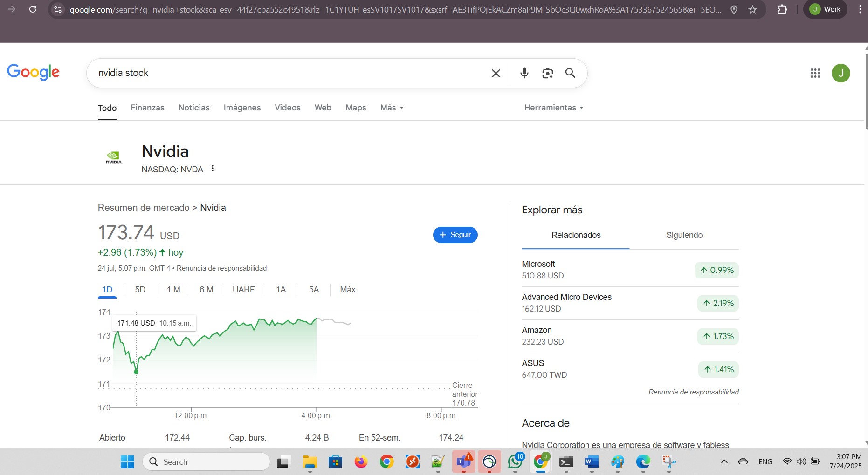The image size is (868, 475).
Task: Open site information icon in address bar
Action: [x=58, y=9]
